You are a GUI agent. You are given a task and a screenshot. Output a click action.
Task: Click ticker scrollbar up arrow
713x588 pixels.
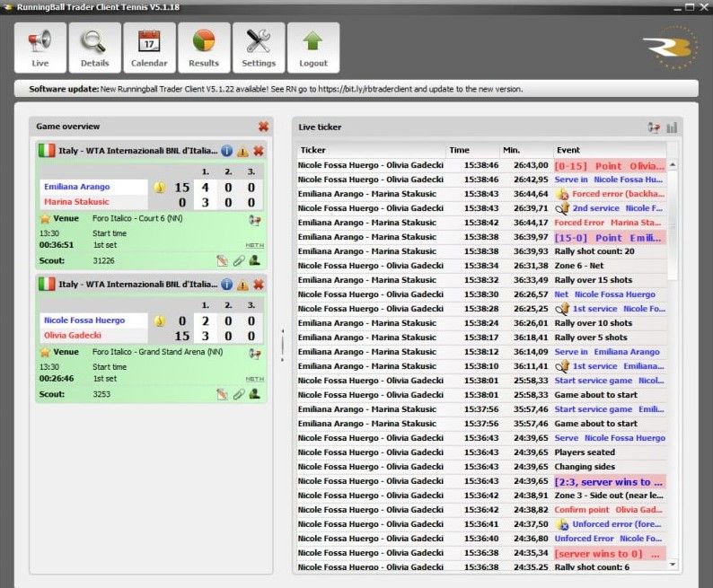tap(673, 164)
